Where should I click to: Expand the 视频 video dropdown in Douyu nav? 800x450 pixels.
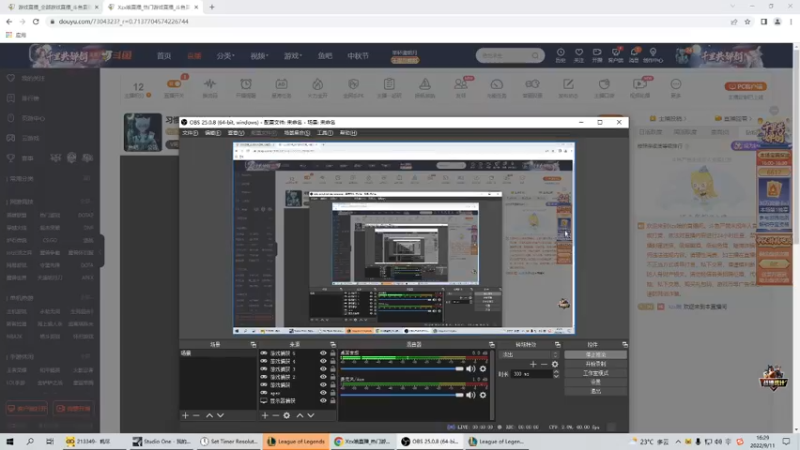pyautogui.click(x=259, y=56)
